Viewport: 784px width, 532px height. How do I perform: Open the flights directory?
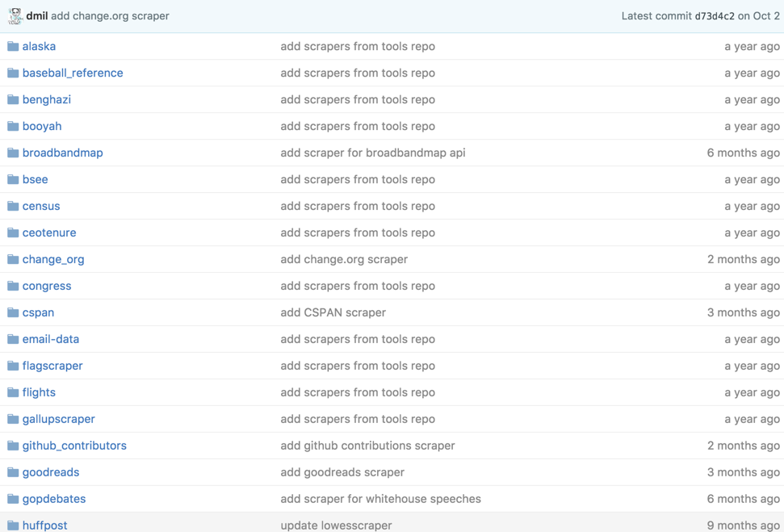(x=39, y=392)
